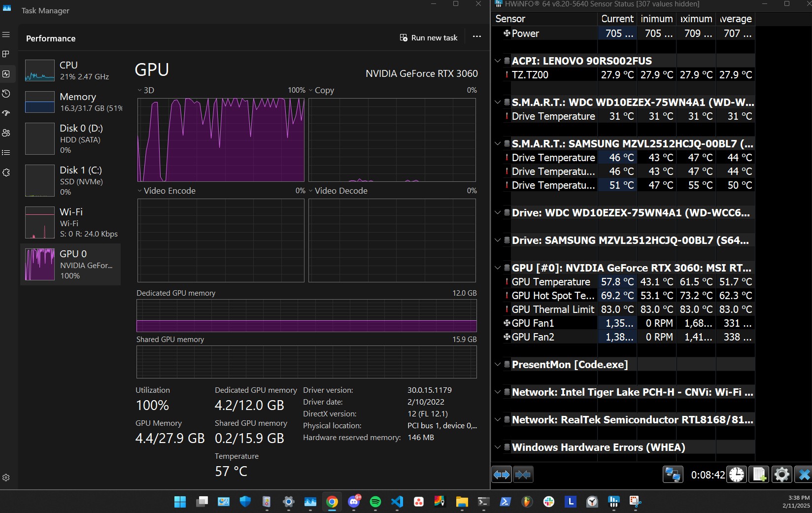Expand Network: Intel Tiger Lake Wi-Fi group
Viewport: 812px width, 513px height.
click(498, 392)
